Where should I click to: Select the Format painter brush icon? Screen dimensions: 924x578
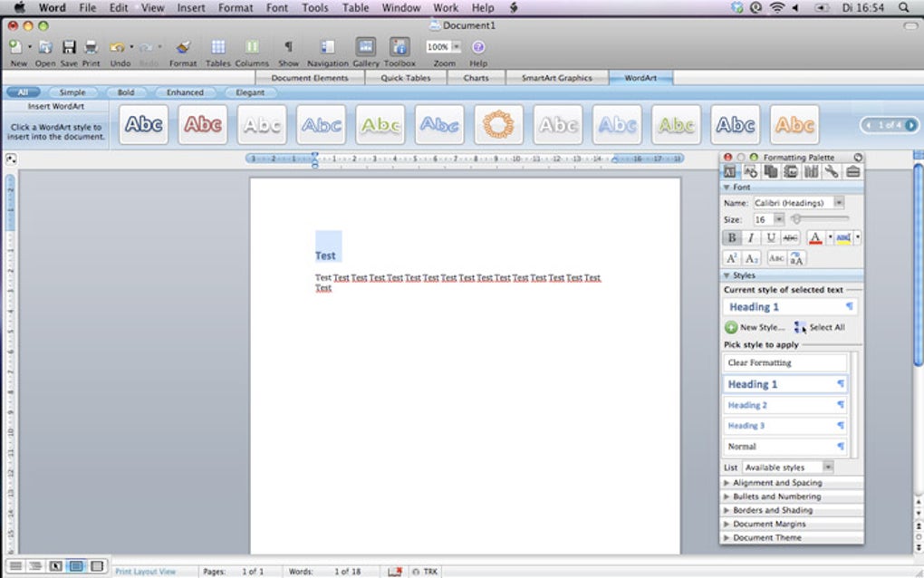(183, 47)
